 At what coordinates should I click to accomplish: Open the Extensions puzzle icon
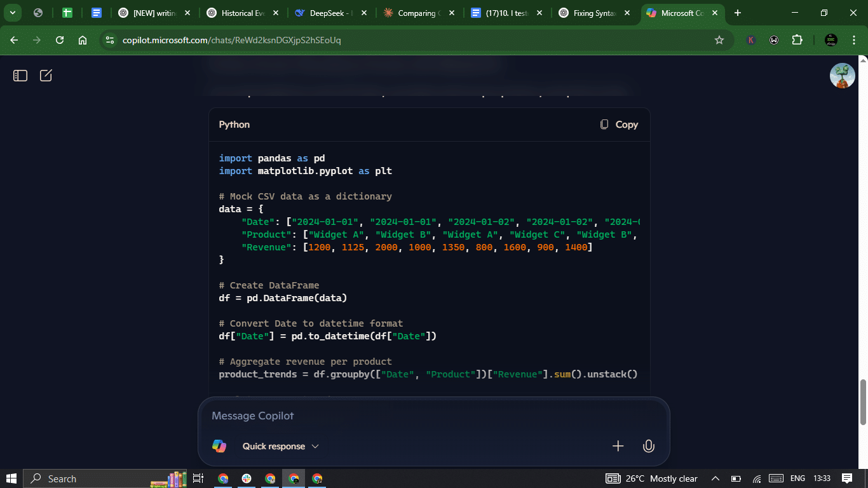pos(797,40)
